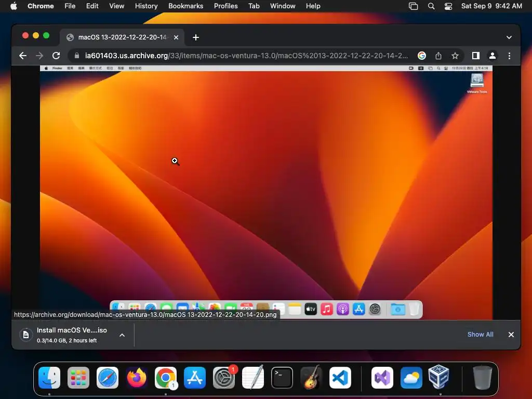Open Chrome's three-dot menu
Screen dimensions: 532x399
pyautogui.click(x=509, y=56)
